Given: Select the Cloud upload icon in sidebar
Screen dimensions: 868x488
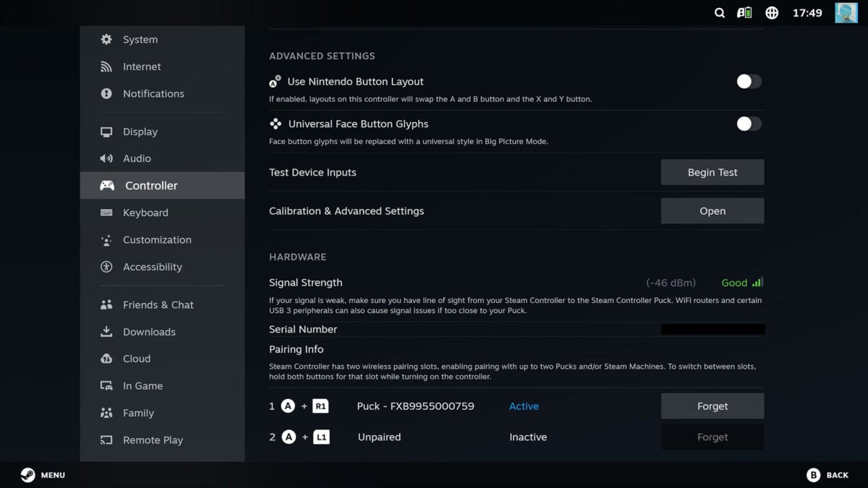Looking at the screenshot, I should [x=106, y=359].
